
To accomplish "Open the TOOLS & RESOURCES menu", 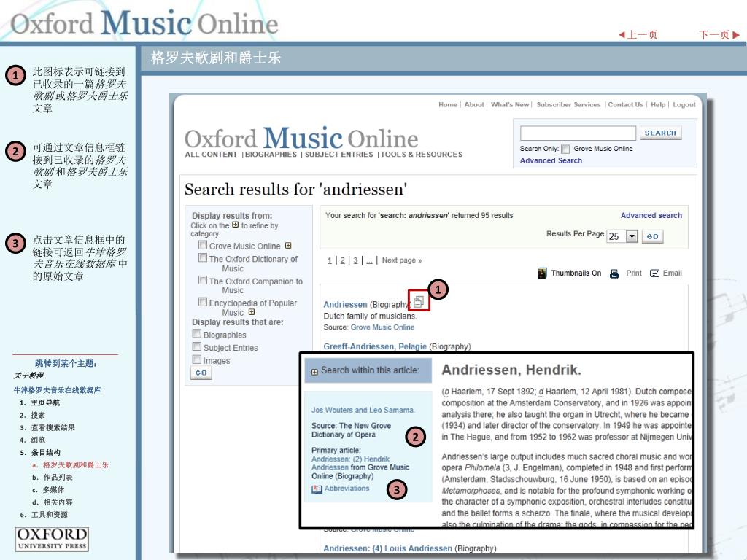I will pos(421,155).
